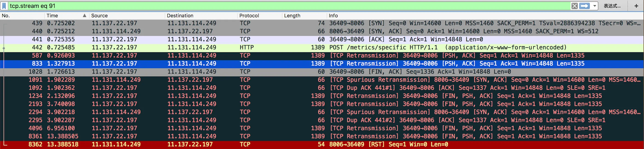Click the HTTP protocol cell
Image resolution: width=644 pixels, height=149 pixels.
247,48
